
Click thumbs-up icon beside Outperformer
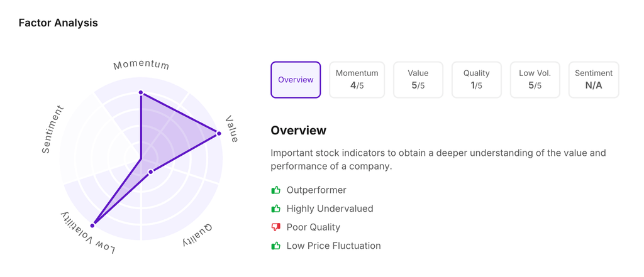coord(275,190)
